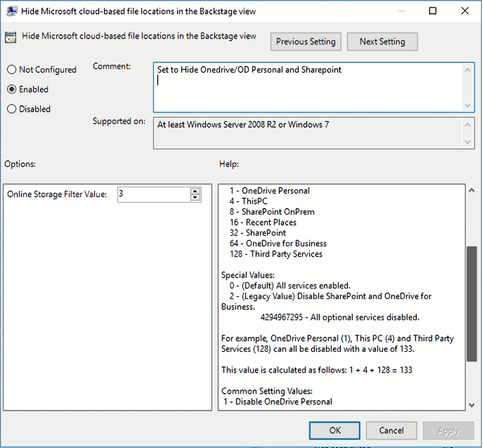483x448 pixels.
Task: Dismiss the dialog with Cancel
Action: pos(392,430)
